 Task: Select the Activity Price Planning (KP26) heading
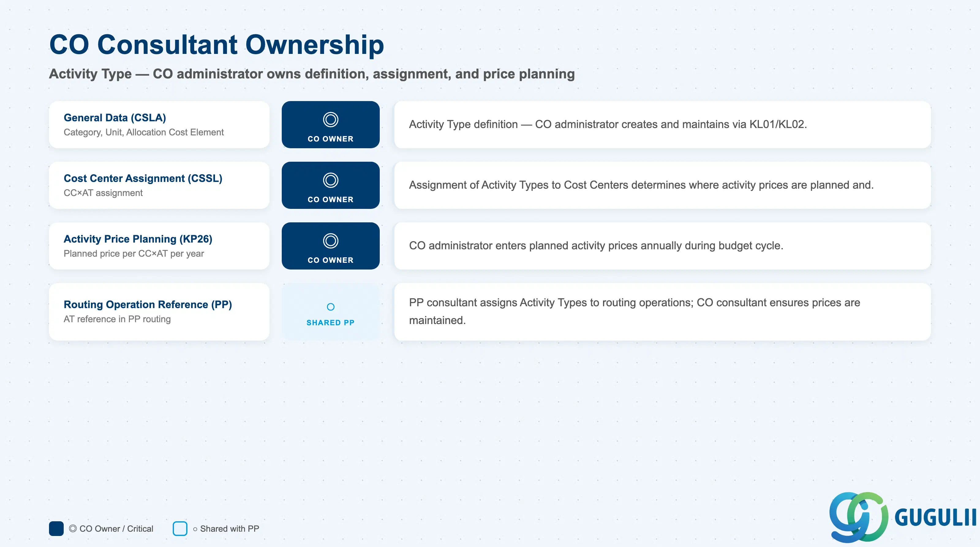138,239
